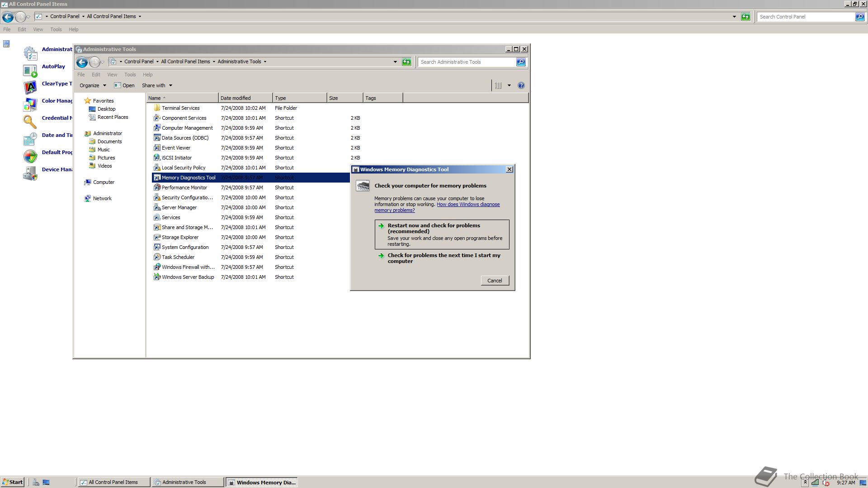Screen dimensions: 868x488
Task: Select Computer in navigation pane
Action: pyautogui.click(x=104, y=182)
